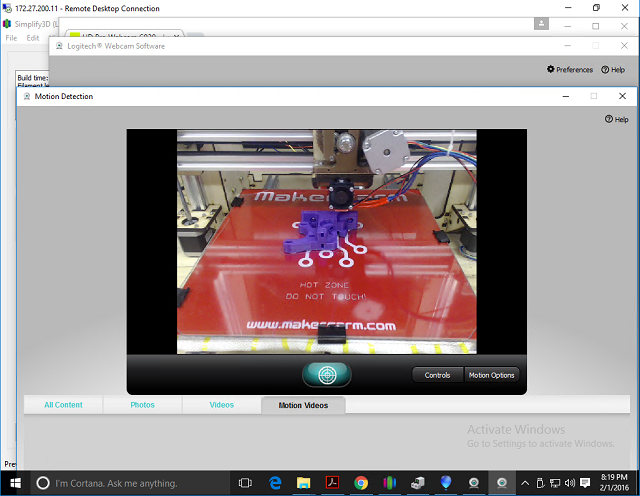Close the Logitech Webcam Software window
Image resolution: width=640 pixels, height=496 pixels.
[624, 46]
